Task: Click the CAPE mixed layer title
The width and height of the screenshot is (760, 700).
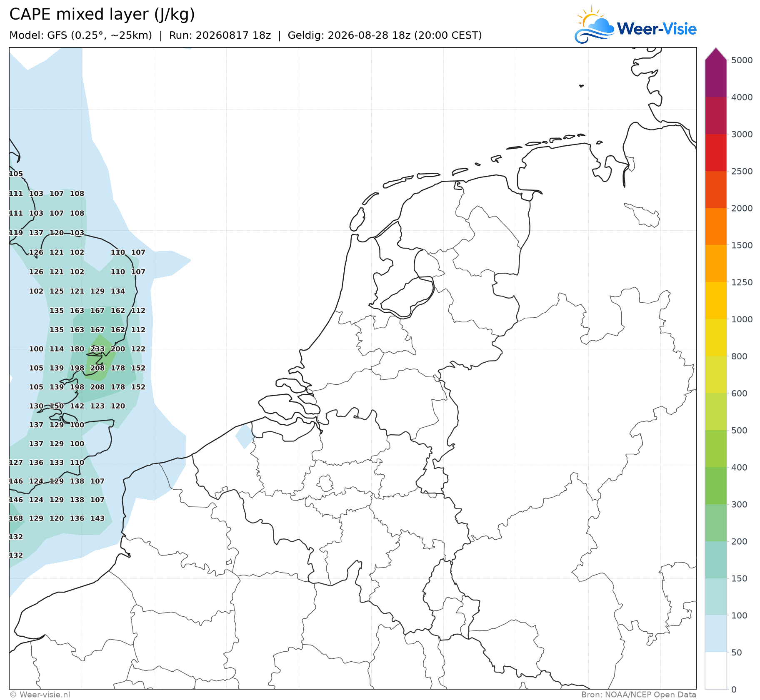Action: click(x=102, y=14)
